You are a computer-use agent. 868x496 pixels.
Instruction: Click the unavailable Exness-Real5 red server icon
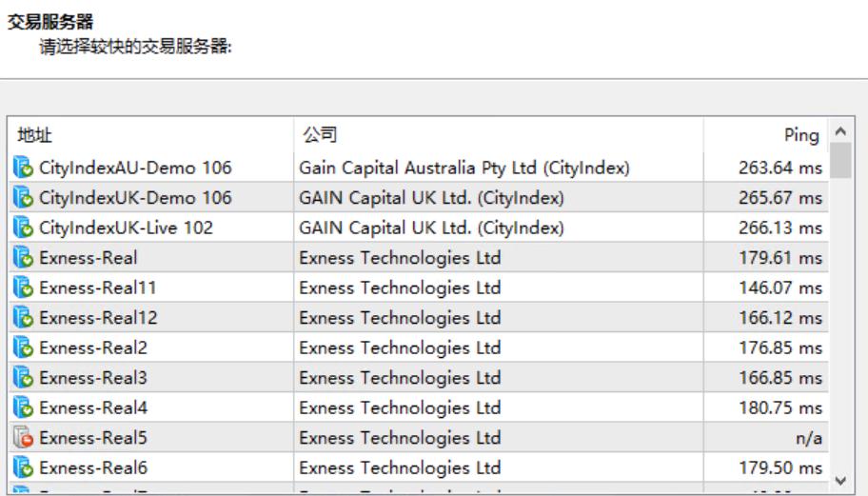tap(23, 437)
